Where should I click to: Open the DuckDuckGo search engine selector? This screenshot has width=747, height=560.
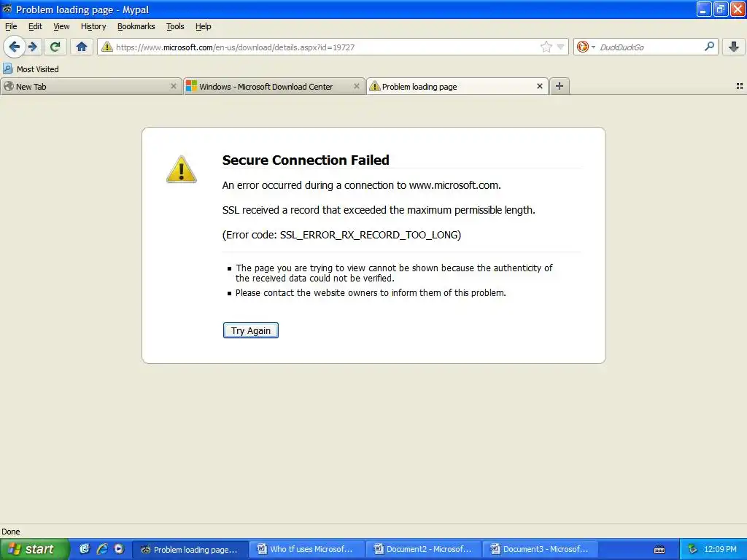pyautogui.click(x=586, y=47)
